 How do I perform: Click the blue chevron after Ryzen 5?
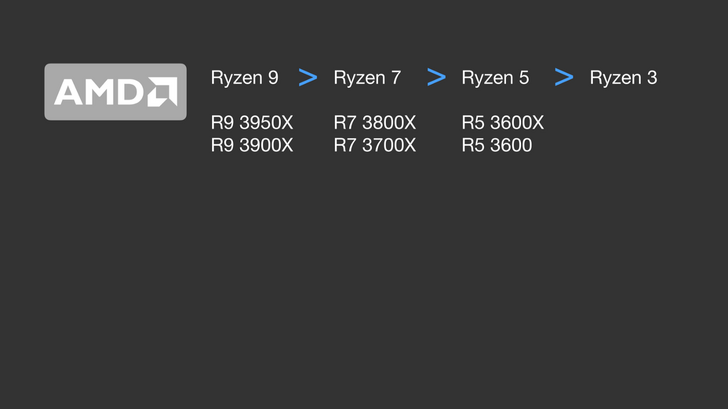click(564, 77)
